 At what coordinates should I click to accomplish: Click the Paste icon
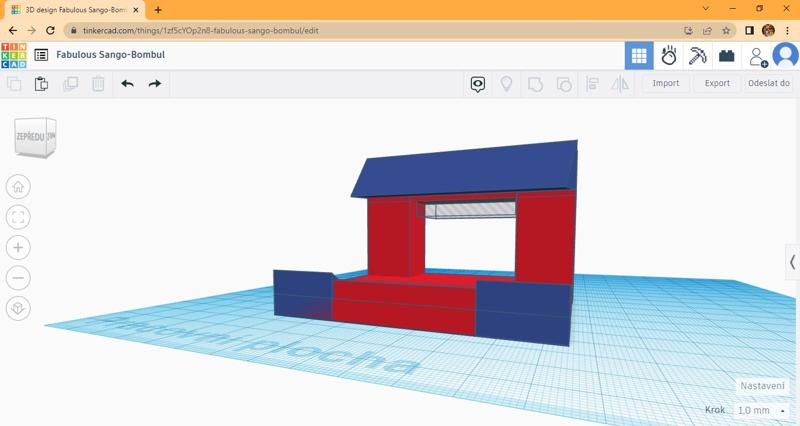pos(41,84)
